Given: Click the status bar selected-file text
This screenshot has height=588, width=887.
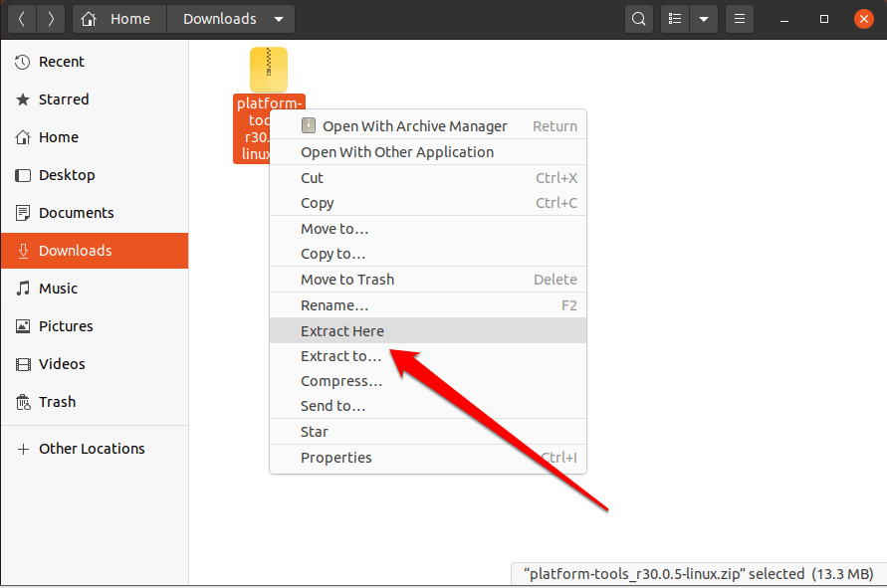Looking at the screenshot, I should tap(699, 574).
